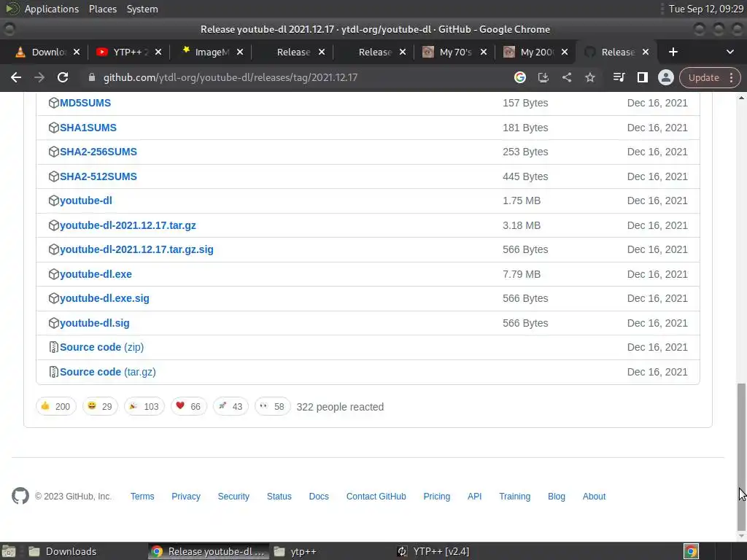This screenshot has width=747, height=560.
Task: Download the youtube-dl binary
Action: tap(86, 201)
